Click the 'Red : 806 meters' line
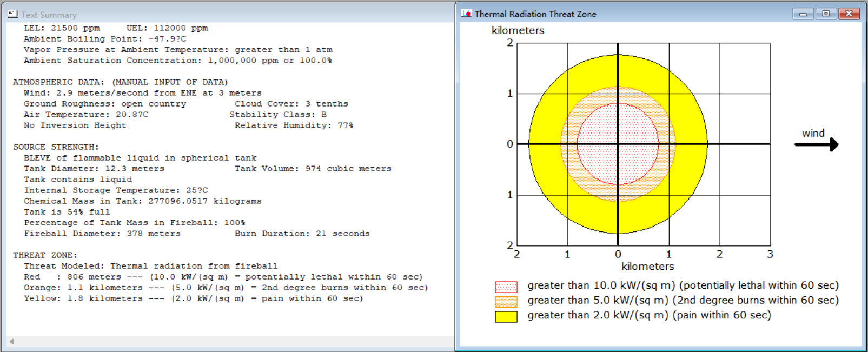This screenshot has width=868, height=352. point(223,277)
